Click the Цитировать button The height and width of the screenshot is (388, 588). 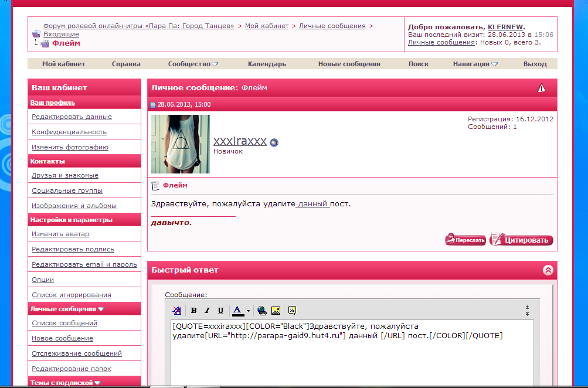click(x=521, y=239)
